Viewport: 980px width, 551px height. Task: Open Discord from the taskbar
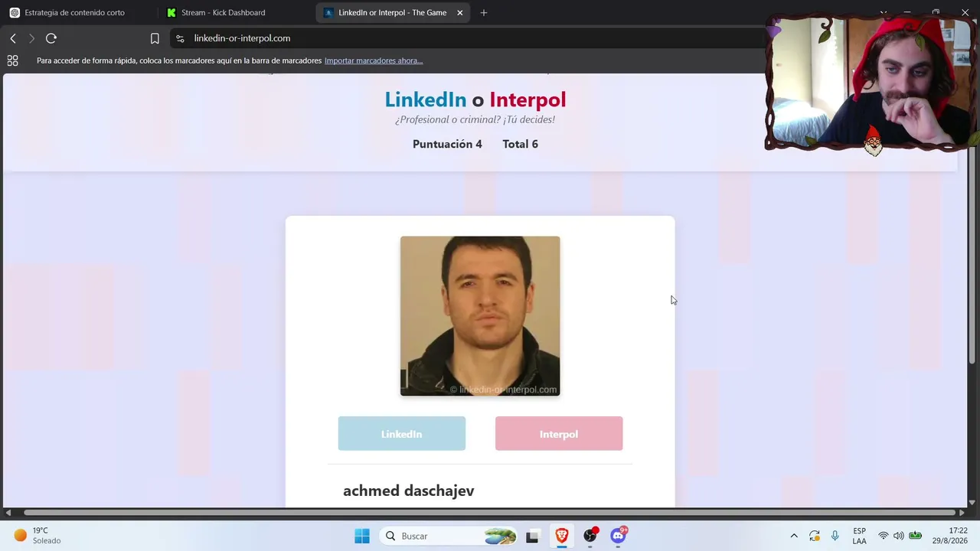coord(619,536)
